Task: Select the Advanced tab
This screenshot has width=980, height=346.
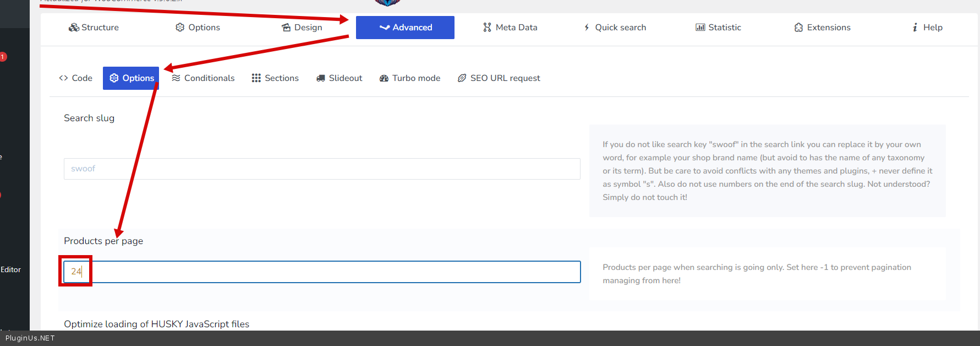Action: 405,28
